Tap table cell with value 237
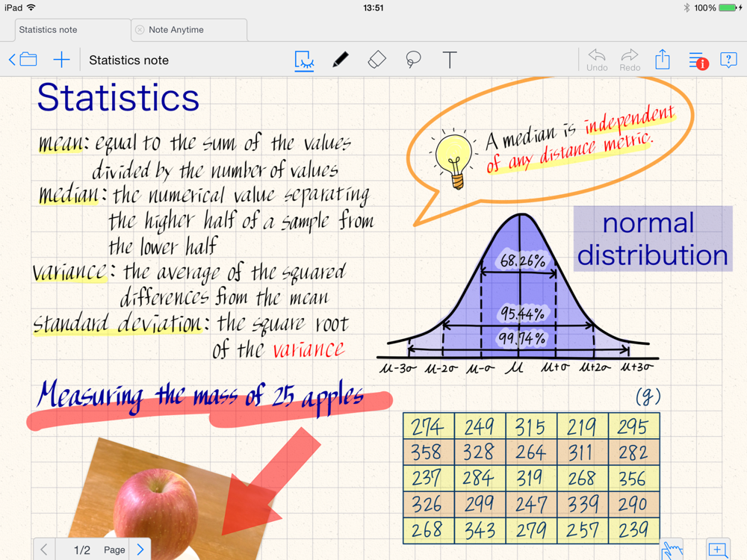747x560 pixels. click(x=428, y=478)
